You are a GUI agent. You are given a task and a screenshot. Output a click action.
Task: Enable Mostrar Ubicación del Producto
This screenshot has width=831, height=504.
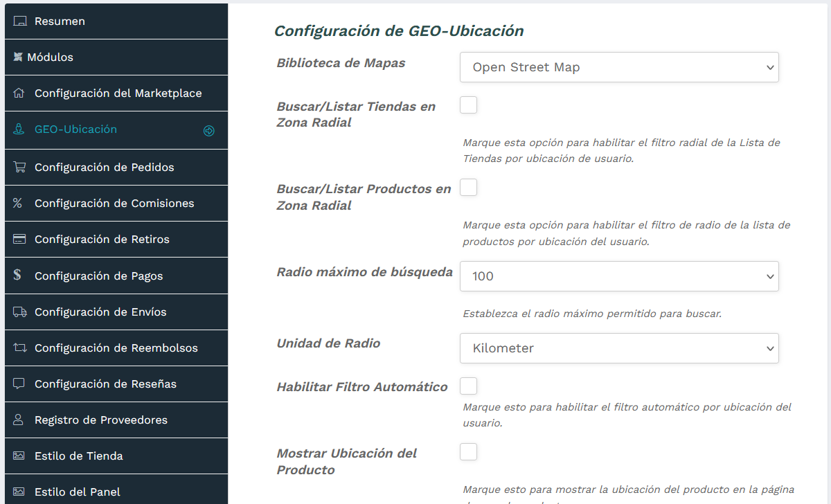click(x=468, y=451)
